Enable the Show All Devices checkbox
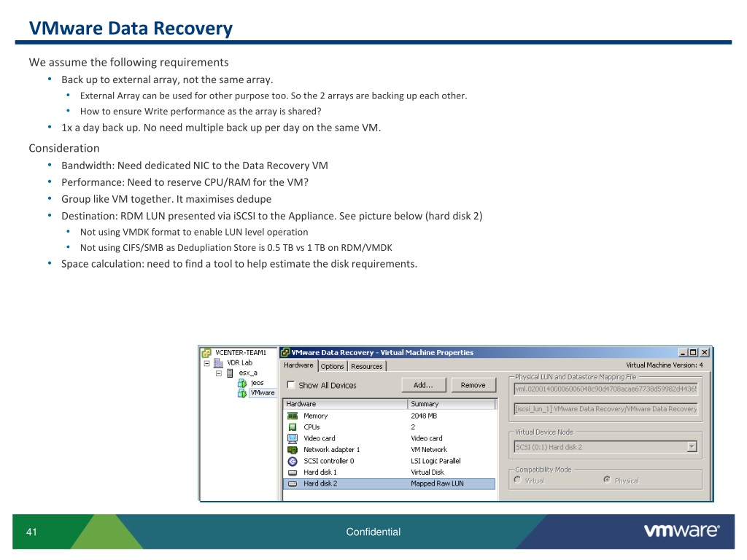The height and width of the screenshot is (560, 747). tap(290, 385)
